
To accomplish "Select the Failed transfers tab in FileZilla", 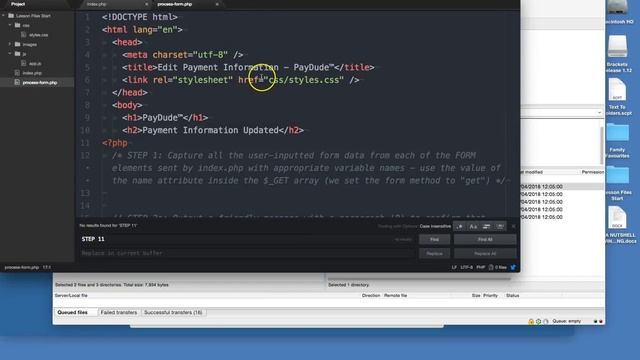I will [119, 312].
